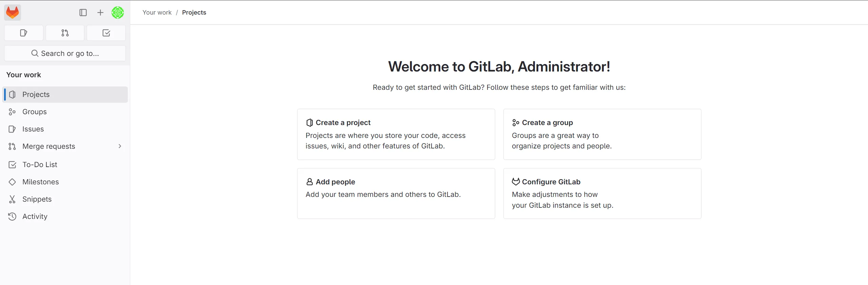
Task: Select Projects in the sidebar
Action: (36, 95)
